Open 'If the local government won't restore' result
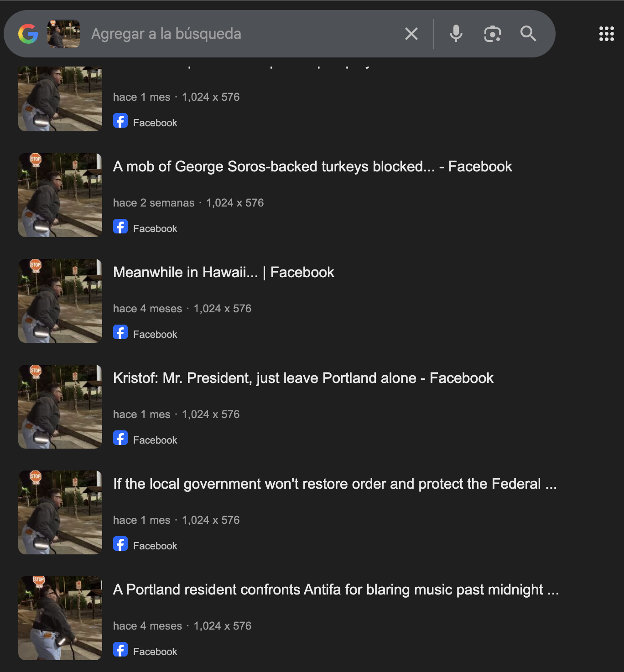The height and width of the screenshot is (672, 624). [335, 484]
